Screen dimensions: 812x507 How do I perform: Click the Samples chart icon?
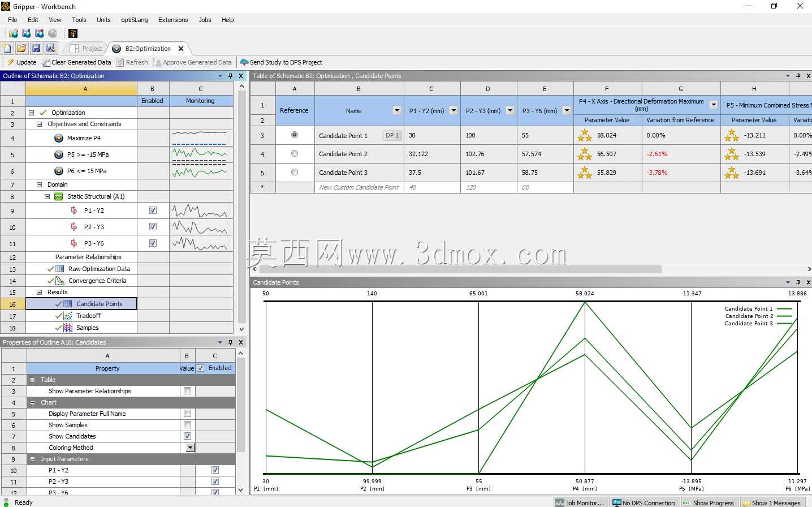pos(68,328)
